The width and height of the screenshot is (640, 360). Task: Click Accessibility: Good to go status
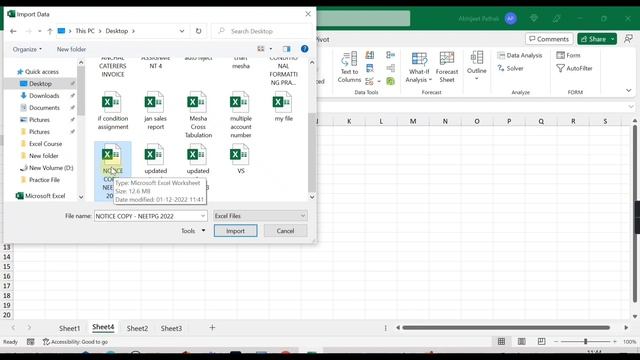[76, 342]
